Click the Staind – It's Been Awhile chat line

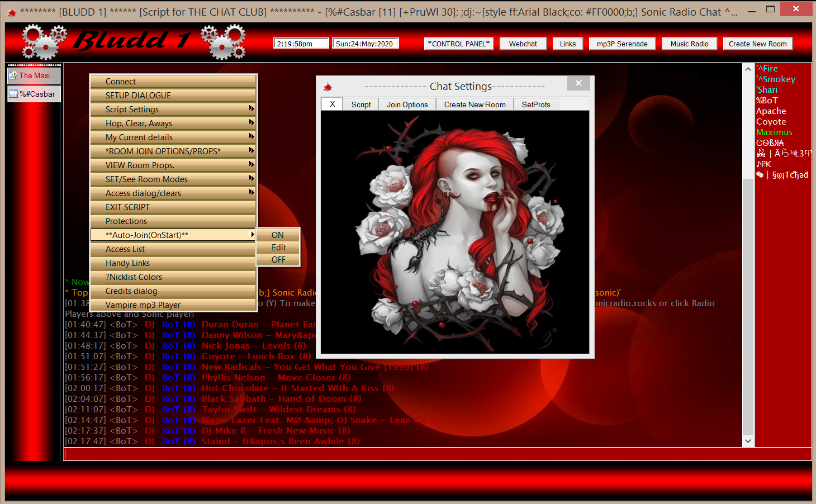(x=212, y=441)
